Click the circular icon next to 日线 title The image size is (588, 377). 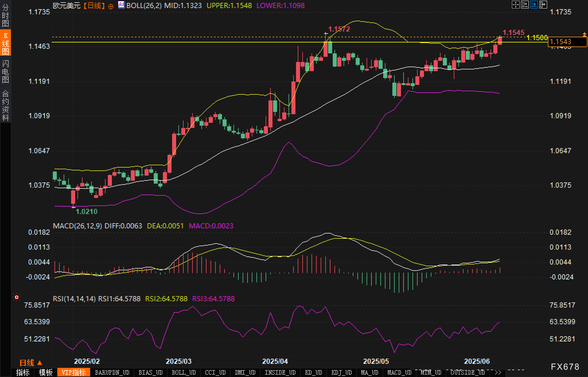coord(111,6)
